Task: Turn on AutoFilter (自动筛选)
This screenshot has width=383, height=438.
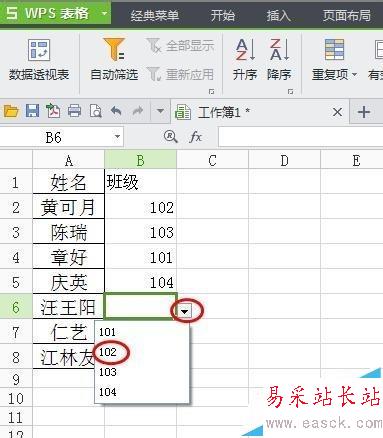Action: click(114, 59)
